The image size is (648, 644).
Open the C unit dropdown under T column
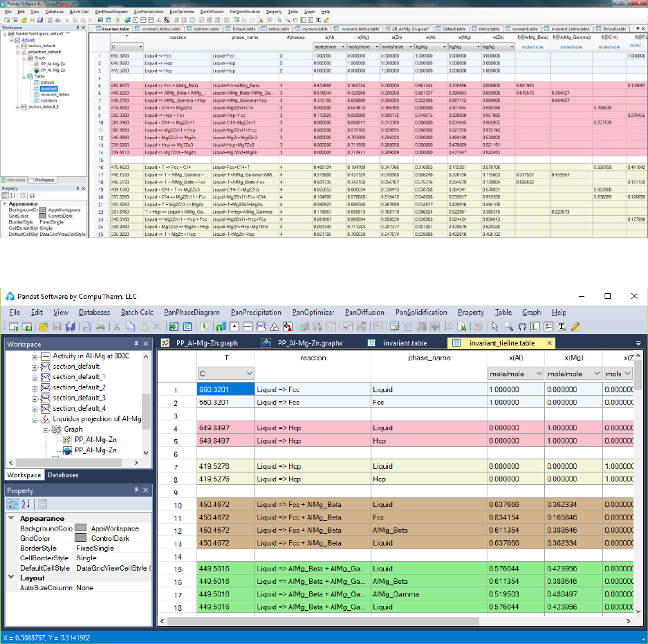coord(225,374)
